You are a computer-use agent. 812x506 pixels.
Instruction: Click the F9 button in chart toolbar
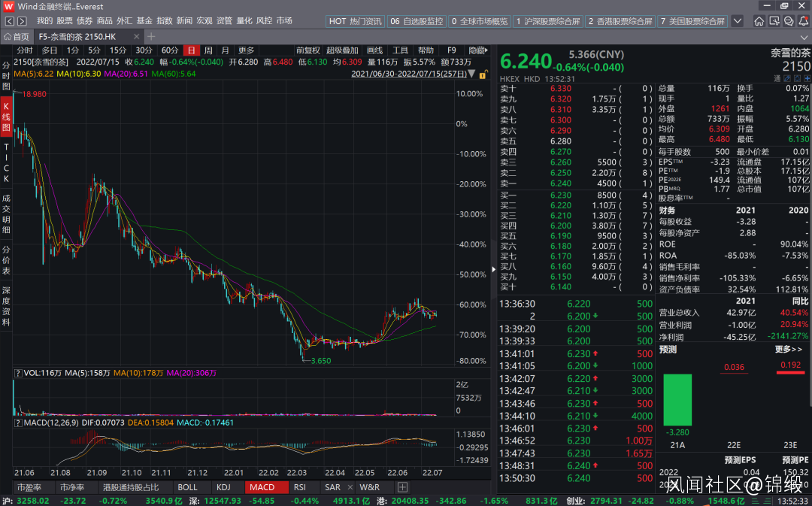tap(452, 50)
